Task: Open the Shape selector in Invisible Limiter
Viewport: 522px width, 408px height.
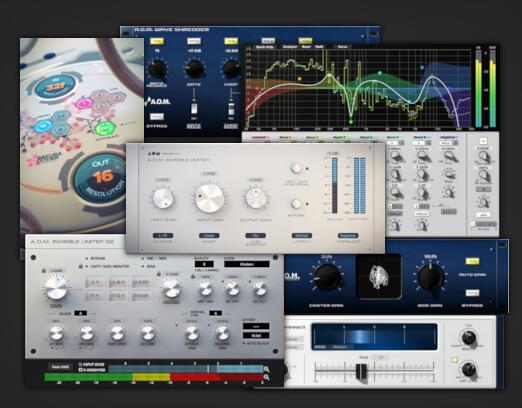Action: [209, 235]
